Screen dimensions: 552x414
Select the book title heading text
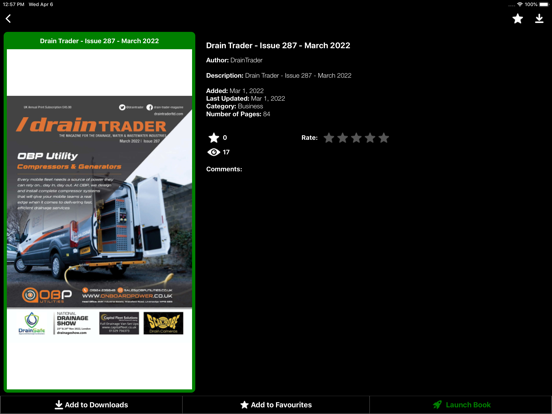point(278,45)
